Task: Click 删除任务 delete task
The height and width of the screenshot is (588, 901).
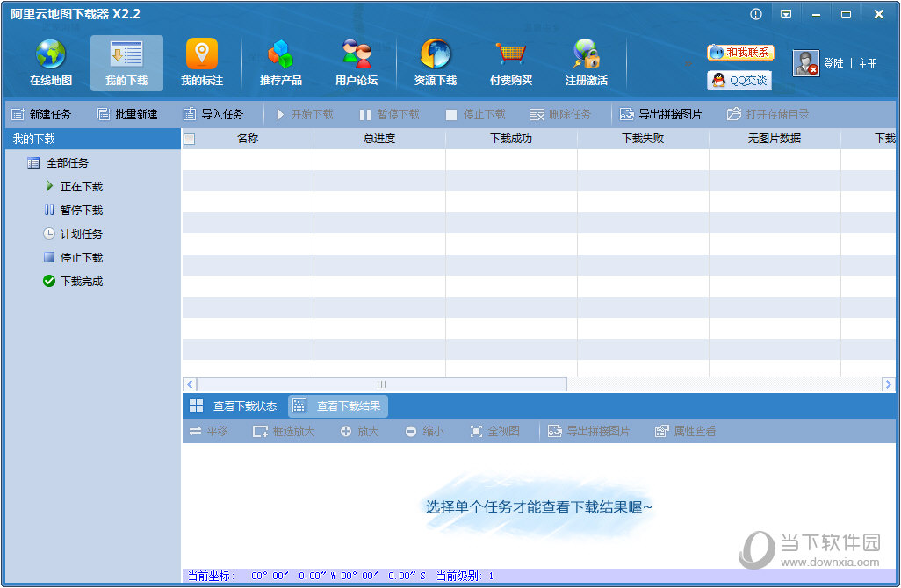Action: pyautogui.click(x=560, y=114)
